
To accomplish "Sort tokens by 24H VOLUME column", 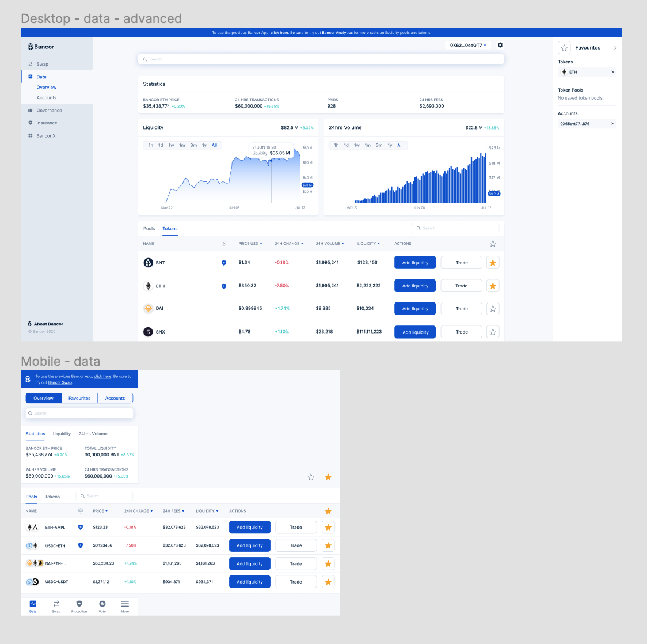I will (330, 244).
